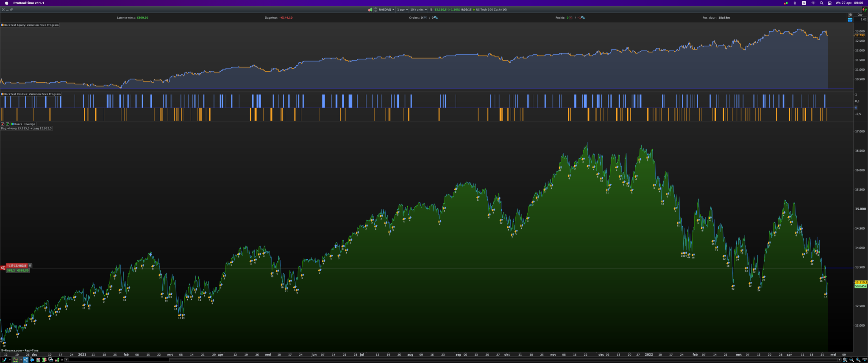Click the candlestick icon left of NASDAQ
Image resolution: width=868 pixels, height=363 pixels.
(370, 10)
